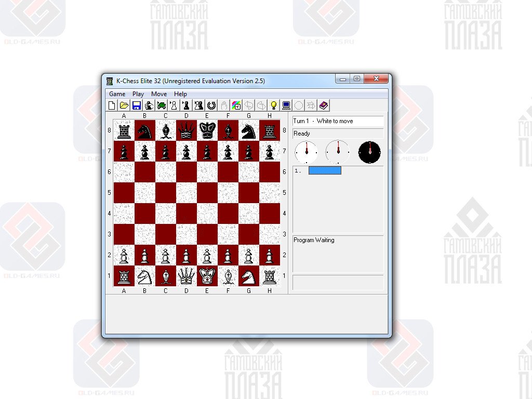Click the grayed redo move arrow icon

click(x=261, y=105)
